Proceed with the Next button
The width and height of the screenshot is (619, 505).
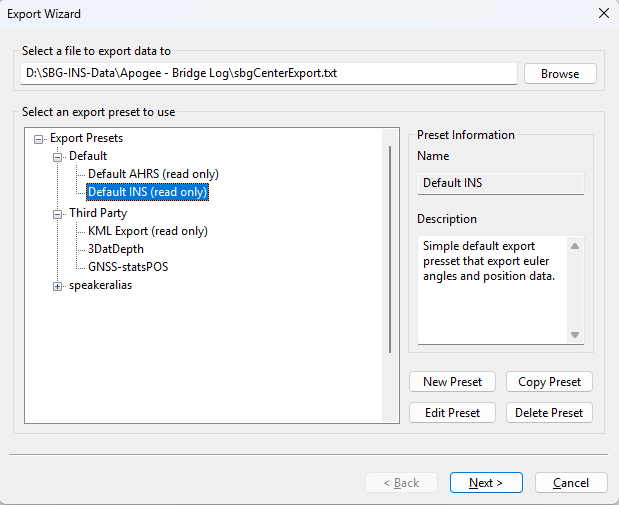pos(486,483)
